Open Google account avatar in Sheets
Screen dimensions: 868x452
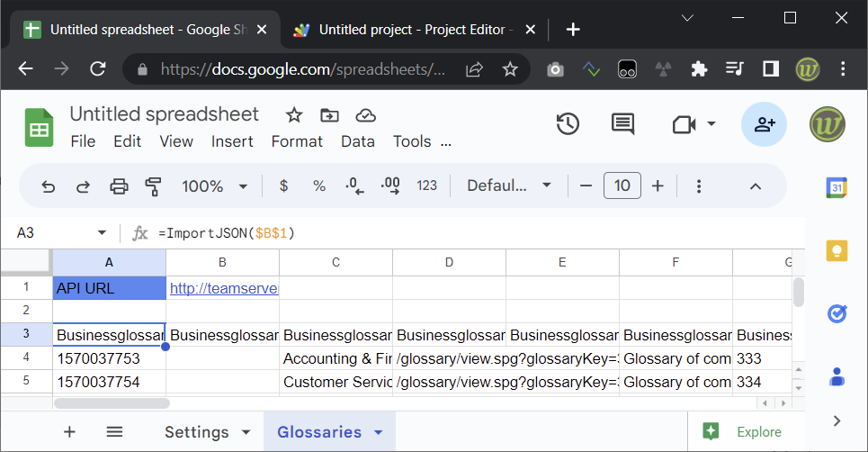(x=827, y=124)
